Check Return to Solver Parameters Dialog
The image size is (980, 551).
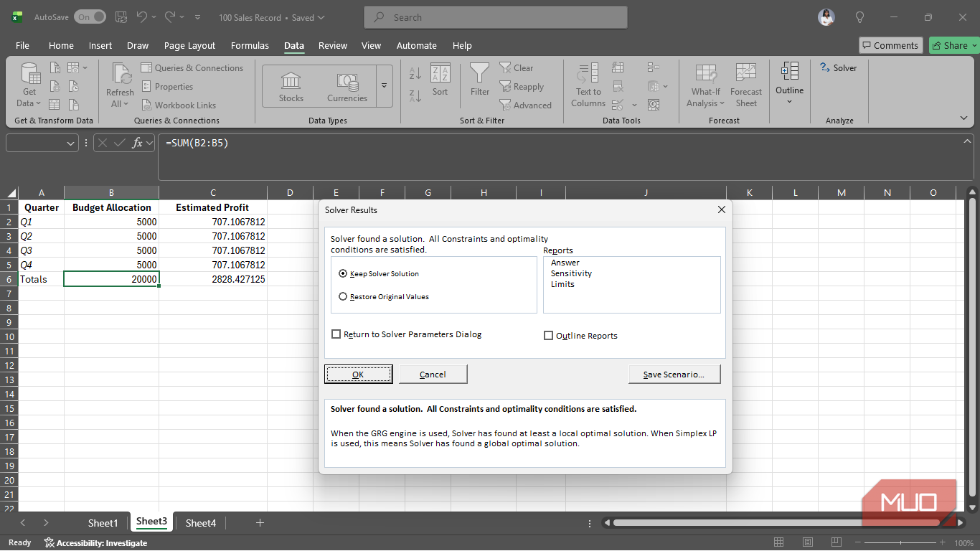tap(407, 334)
